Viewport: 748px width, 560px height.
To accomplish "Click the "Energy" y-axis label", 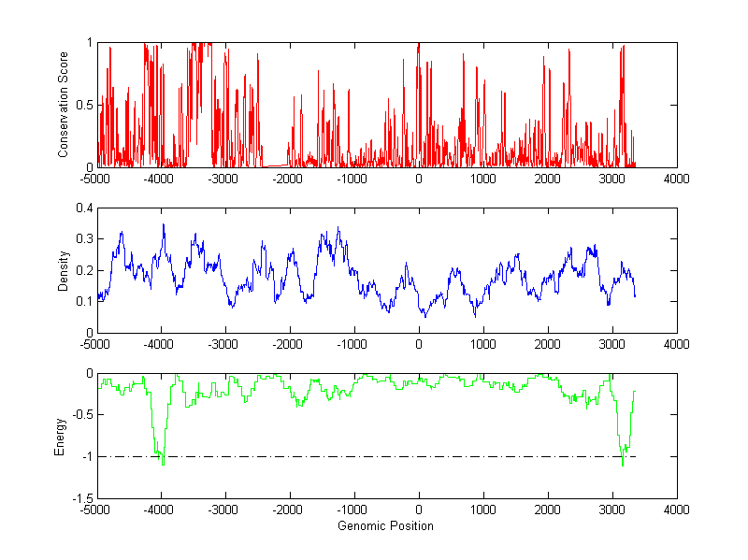I will pyautogui.click(x=59, y=436).
